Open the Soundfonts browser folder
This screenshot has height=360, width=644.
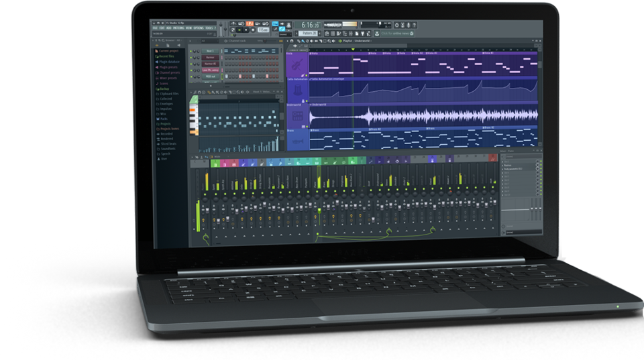(166, 149)
